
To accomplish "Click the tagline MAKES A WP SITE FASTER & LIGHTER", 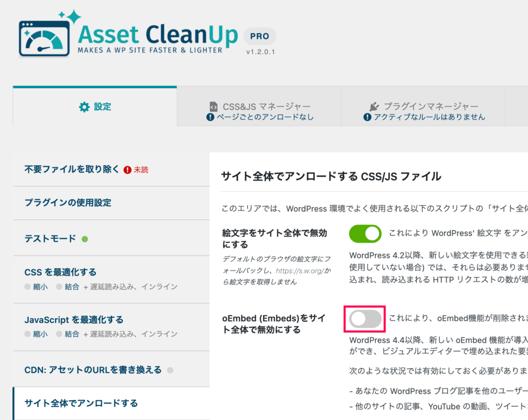I will coord(150,50).
